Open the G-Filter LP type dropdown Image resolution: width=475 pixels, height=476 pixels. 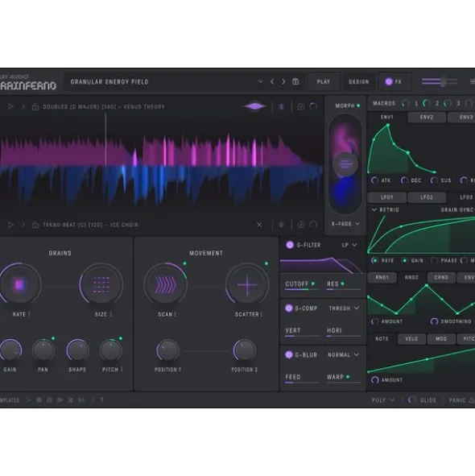[349, 245]
